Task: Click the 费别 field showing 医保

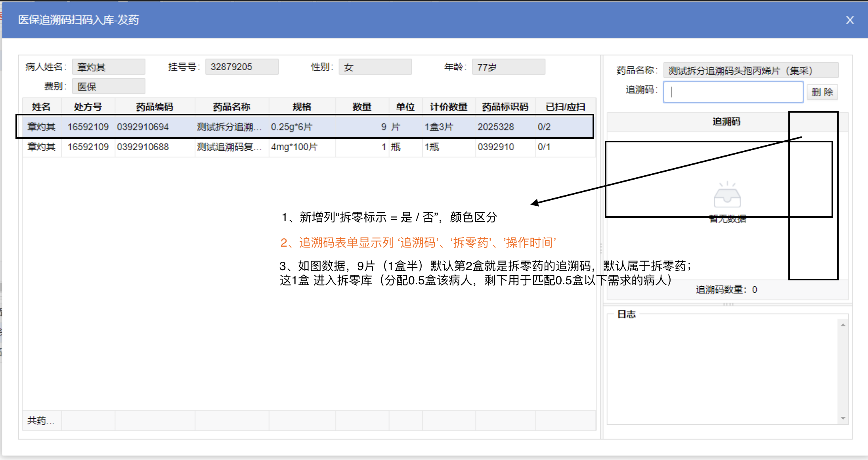Action: pos(108,86)
